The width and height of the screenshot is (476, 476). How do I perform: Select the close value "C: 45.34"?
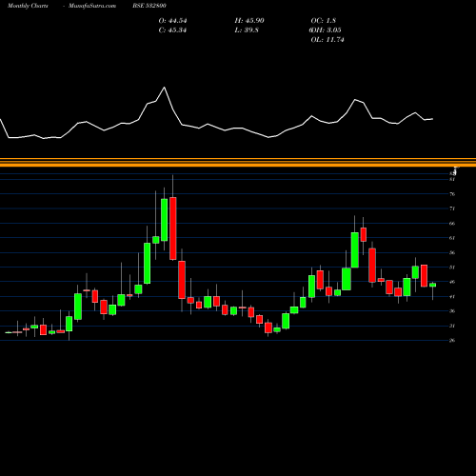click(172, 30)
